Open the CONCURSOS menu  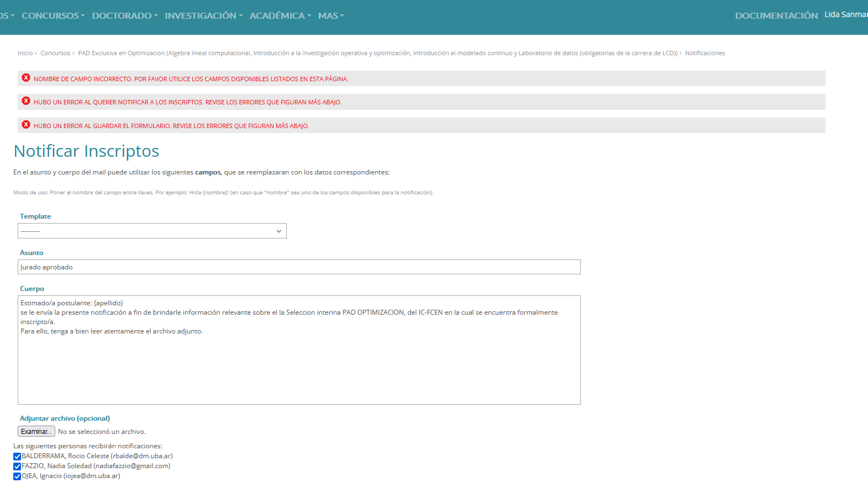(53, 16)
